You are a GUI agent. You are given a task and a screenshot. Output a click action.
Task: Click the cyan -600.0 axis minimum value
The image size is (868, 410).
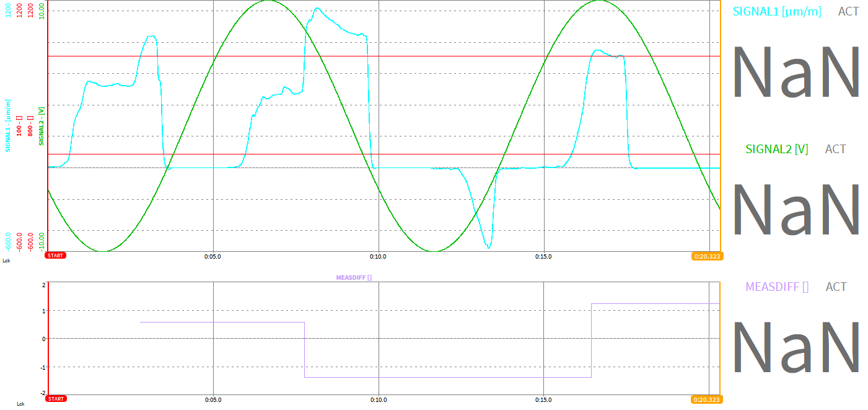click(8, 240)
